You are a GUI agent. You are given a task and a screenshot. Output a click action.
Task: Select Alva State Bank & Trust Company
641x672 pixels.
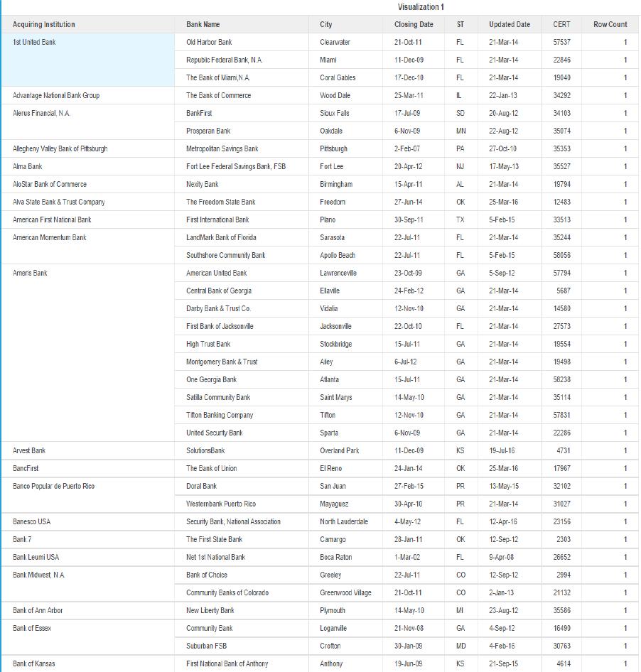(x=88, y=202)
